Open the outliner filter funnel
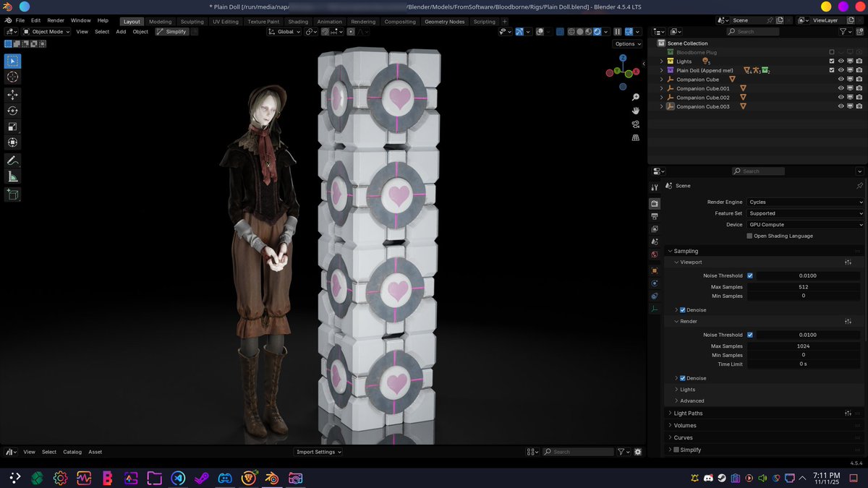Screen dimensions: 868x488 844,32
